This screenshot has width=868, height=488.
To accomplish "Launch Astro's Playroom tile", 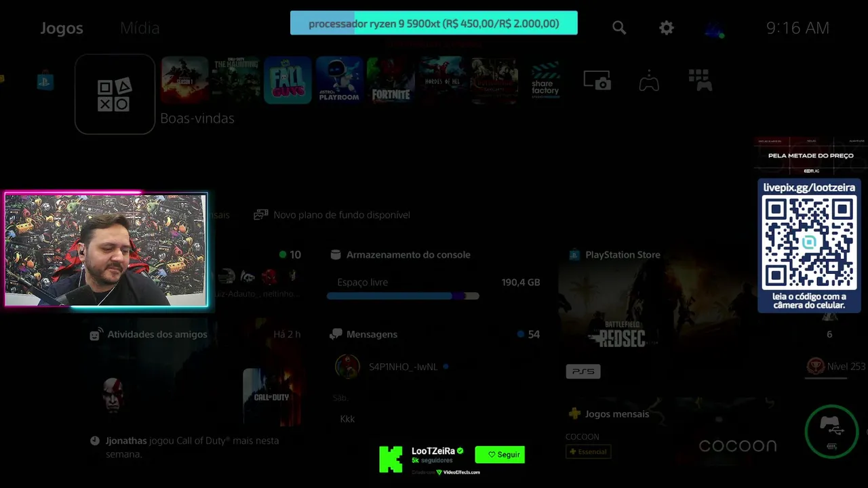I will [339, 80].
